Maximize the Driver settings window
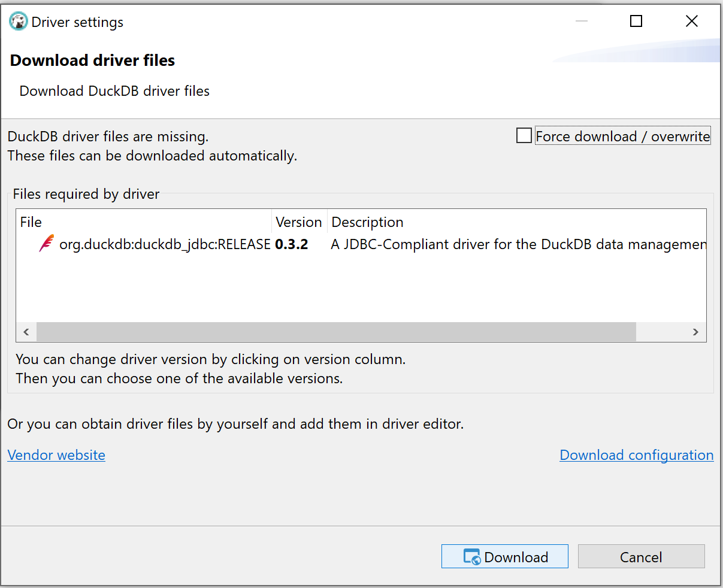The image size is (723, 588). [636, 21]
